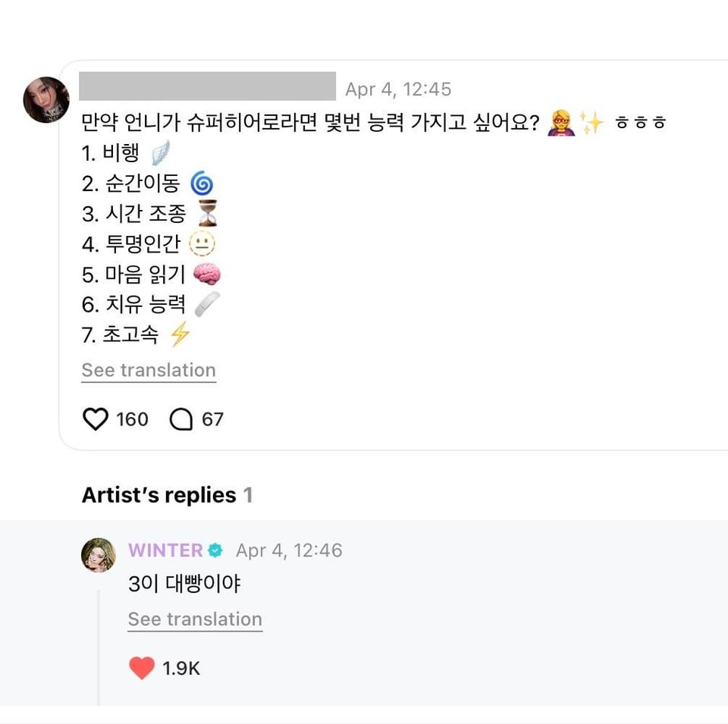Click the 160 likes count
This screenshot has width=728, height=724.
pos(132,419)
